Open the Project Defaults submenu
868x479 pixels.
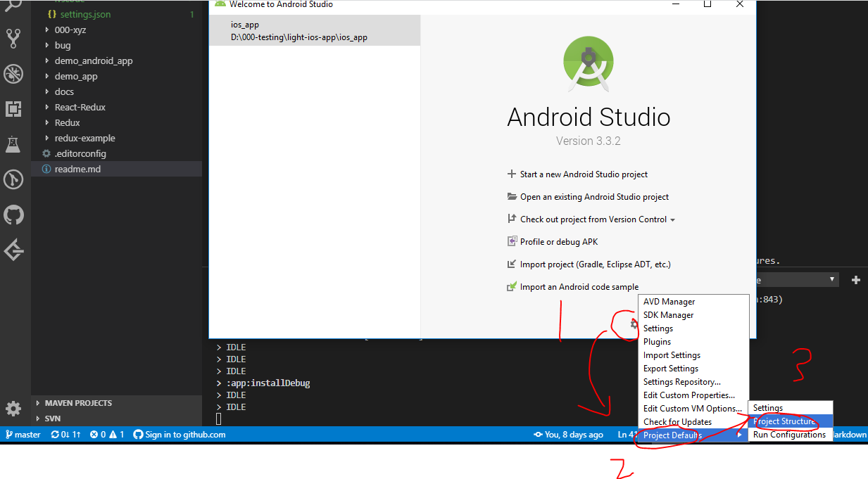693,435
